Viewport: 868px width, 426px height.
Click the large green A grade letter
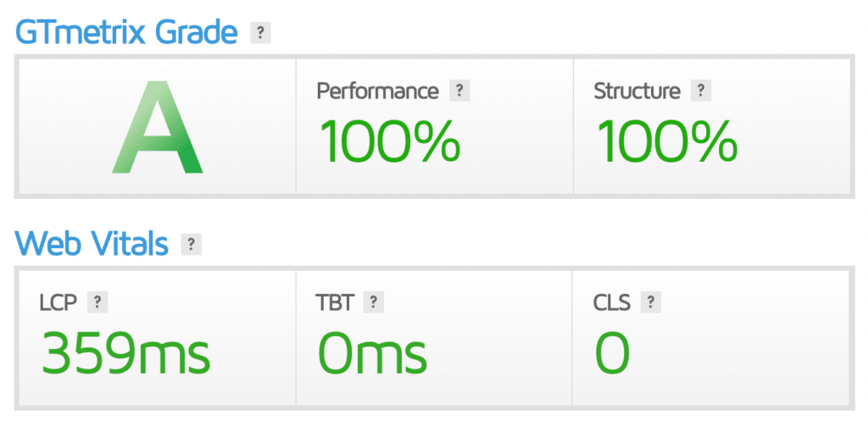click(x=158, y=127)
